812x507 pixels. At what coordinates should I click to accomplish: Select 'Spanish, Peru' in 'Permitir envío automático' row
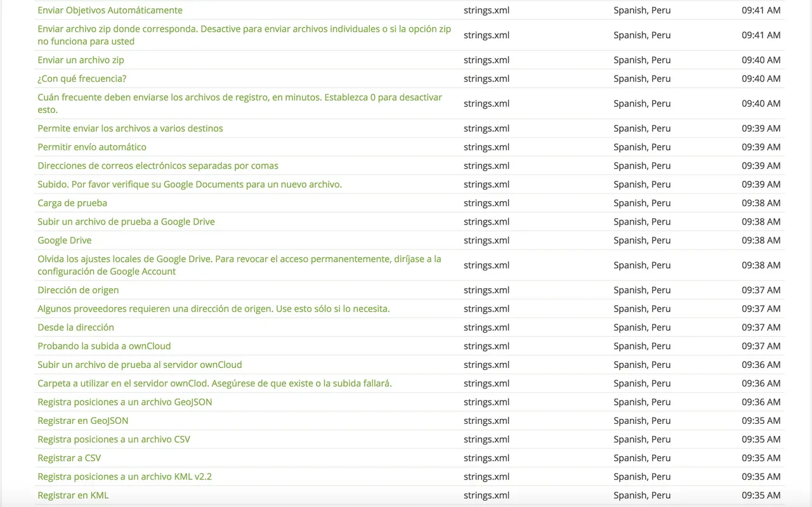(x=642, y=147)
